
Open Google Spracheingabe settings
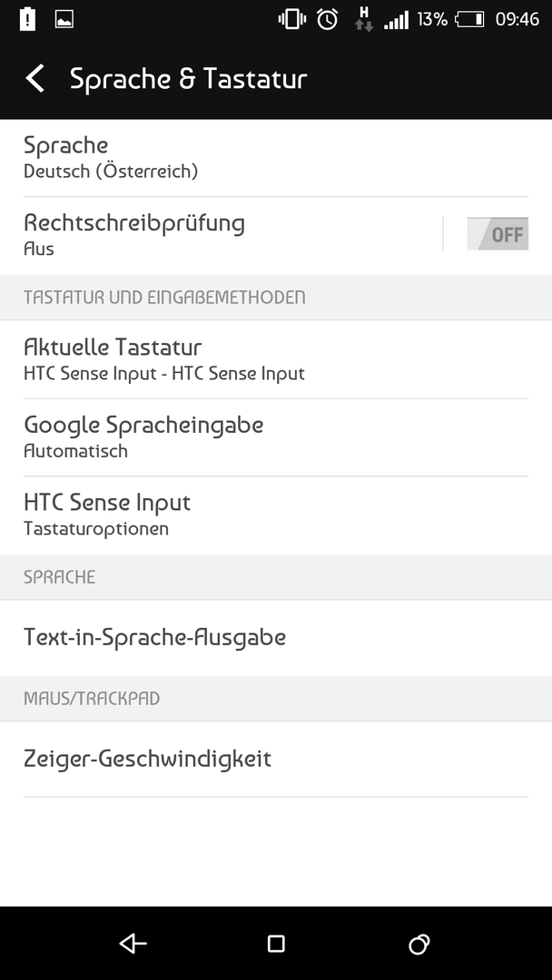coord(276,436)
